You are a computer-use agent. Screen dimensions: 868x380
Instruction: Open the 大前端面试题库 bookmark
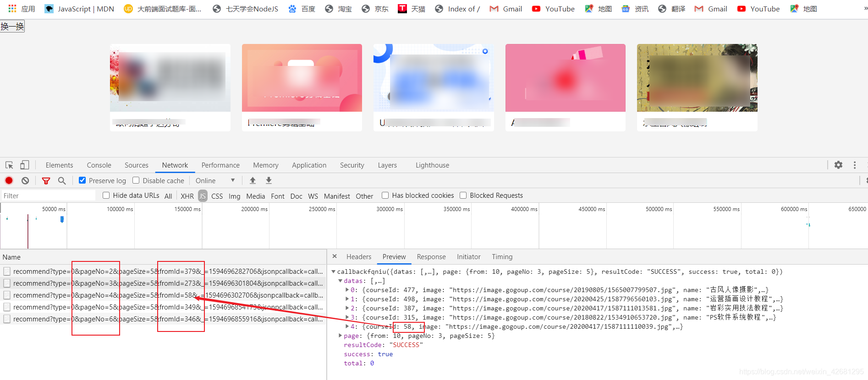coord(163,9)
